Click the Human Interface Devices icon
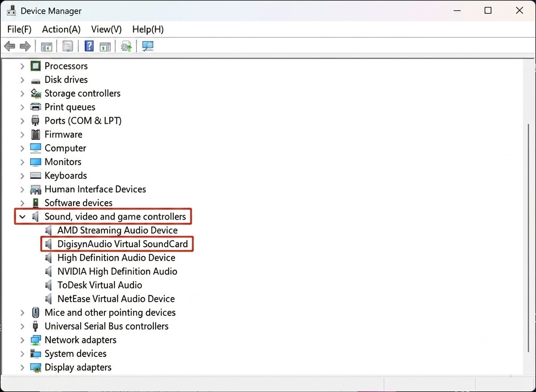The image size is (536, 392). coord(35,189)
